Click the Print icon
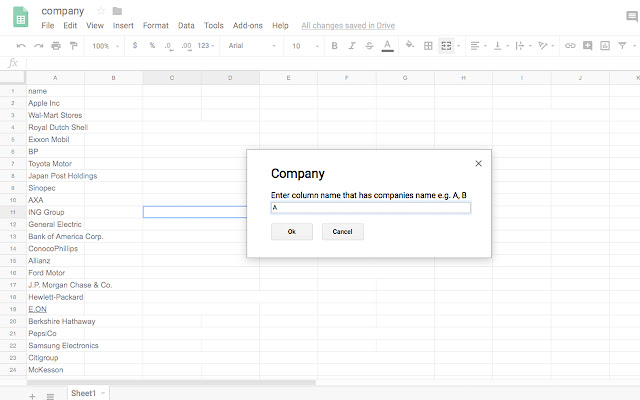The width and height of the screenshot is (640, 400). [56, 46]
